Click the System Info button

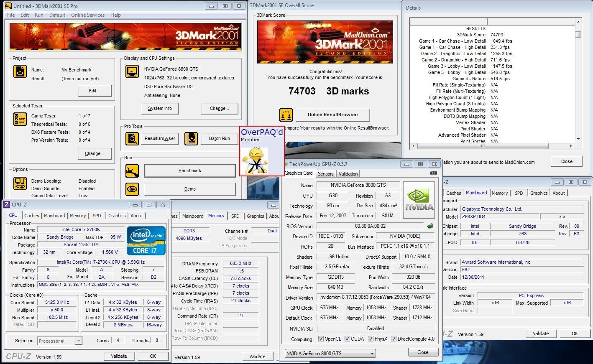click(x=160, y=108)
